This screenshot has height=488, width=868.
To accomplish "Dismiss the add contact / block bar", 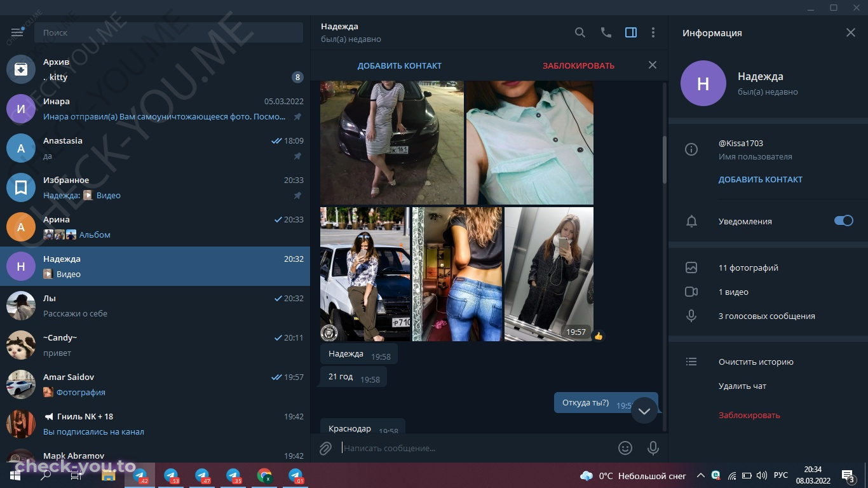I will coord(653,65).
